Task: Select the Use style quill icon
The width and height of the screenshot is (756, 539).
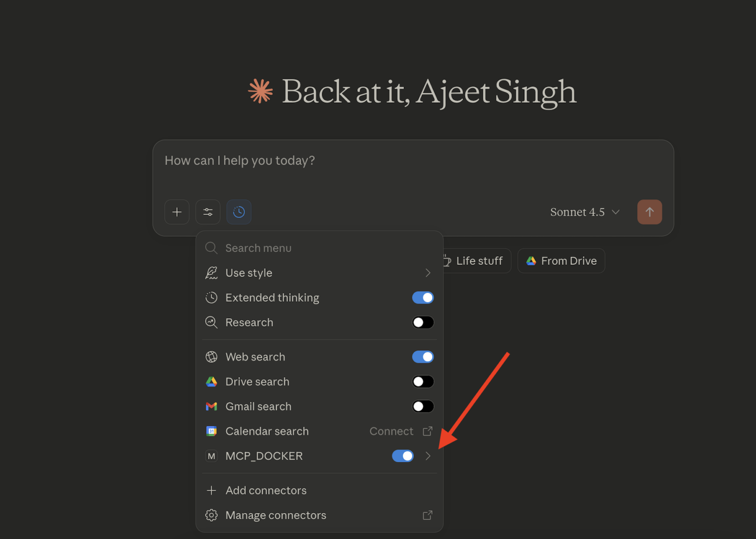Action: click(x=211, y=272)
